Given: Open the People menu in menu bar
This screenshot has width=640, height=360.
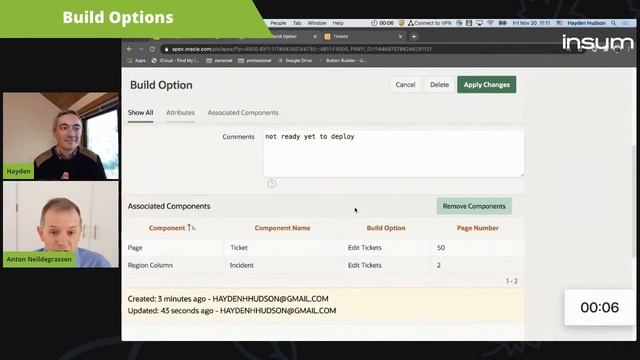Looking at the screenshot, I should (x=278, y=23).
